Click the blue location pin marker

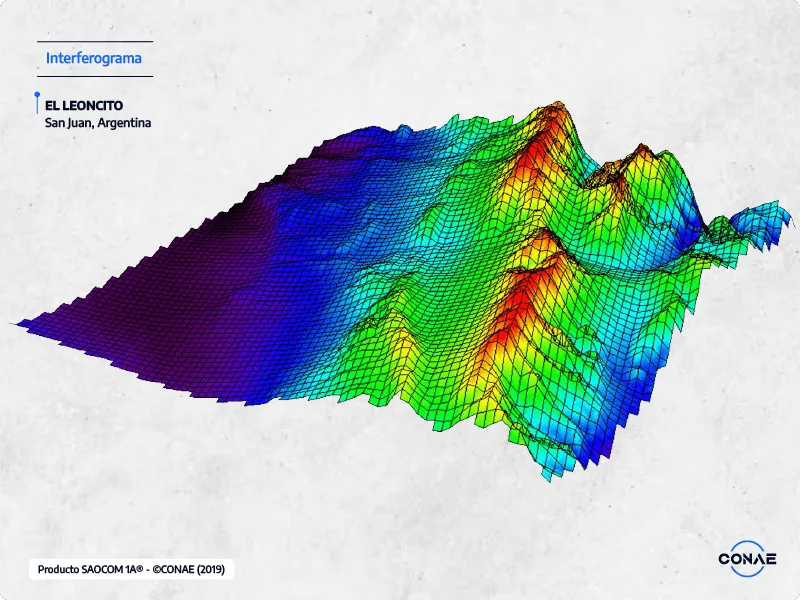37,103
